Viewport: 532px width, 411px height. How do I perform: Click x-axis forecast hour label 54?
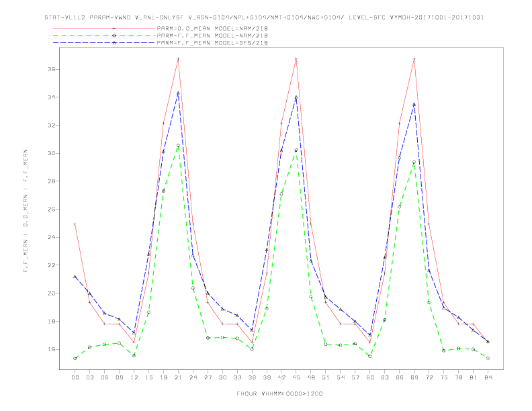click(x=341, y=377)
